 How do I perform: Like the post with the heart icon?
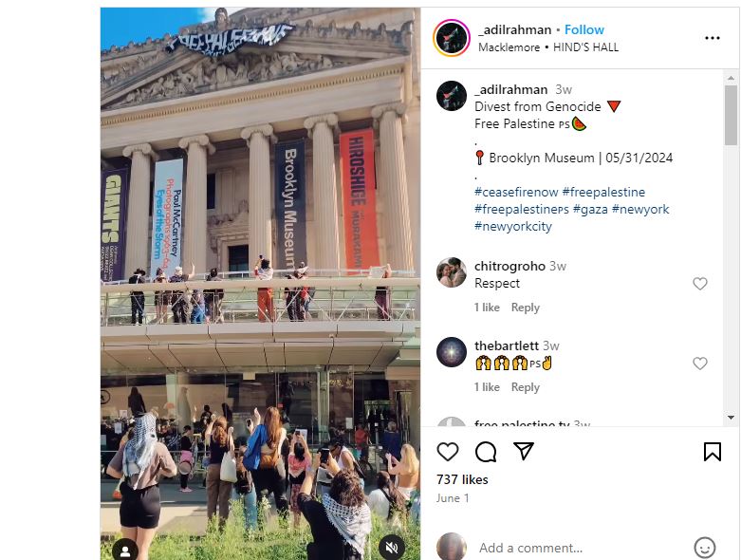(x=447, y=452)
